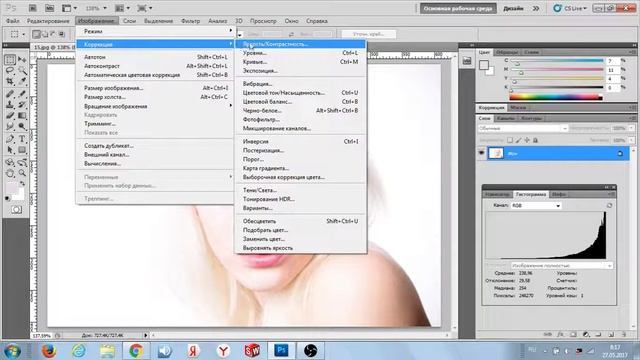
Task: Select the Lasso tool
Action: pyautogui.click(x=10, y=71)
